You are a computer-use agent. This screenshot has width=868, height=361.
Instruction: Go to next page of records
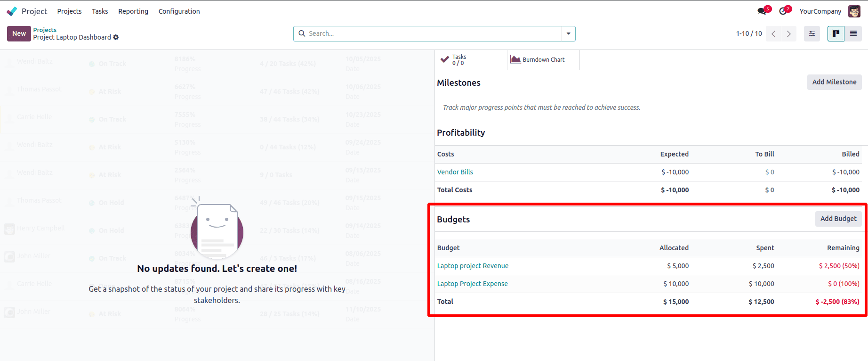[x=789, y=33]
